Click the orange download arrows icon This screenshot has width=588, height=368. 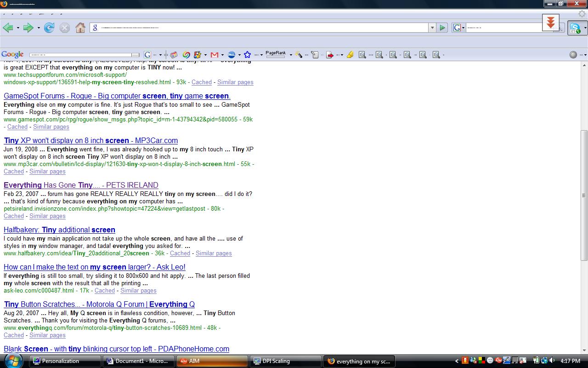pos(551,22)
